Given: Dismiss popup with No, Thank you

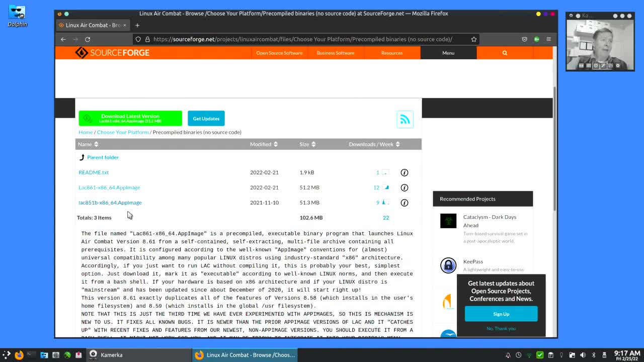Looking at the screenshot, I should click(x=501, y=328).
